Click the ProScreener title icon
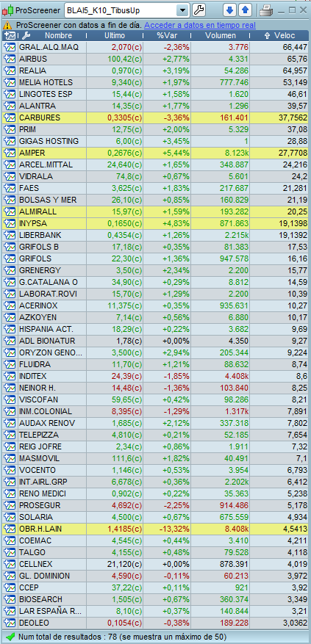This screenshot has height=644, width=311. [x=8, y=11]
